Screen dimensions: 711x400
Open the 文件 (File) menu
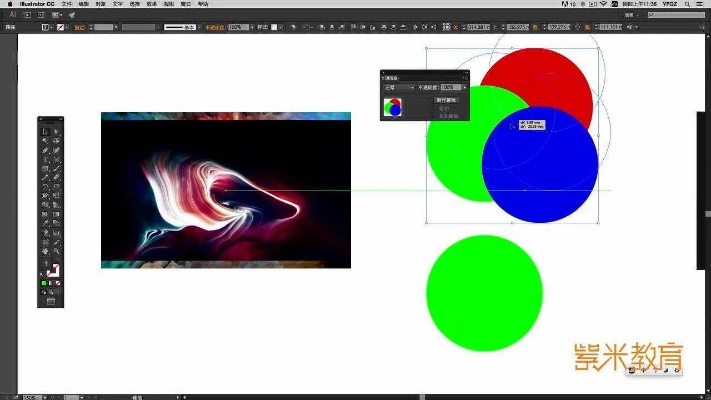point(67,4)
